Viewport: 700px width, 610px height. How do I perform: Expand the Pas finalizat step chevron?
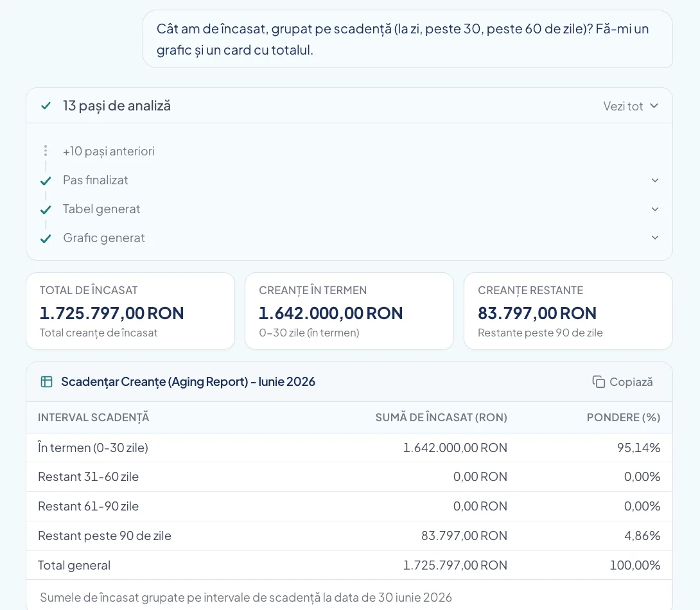tap(655, 180)
